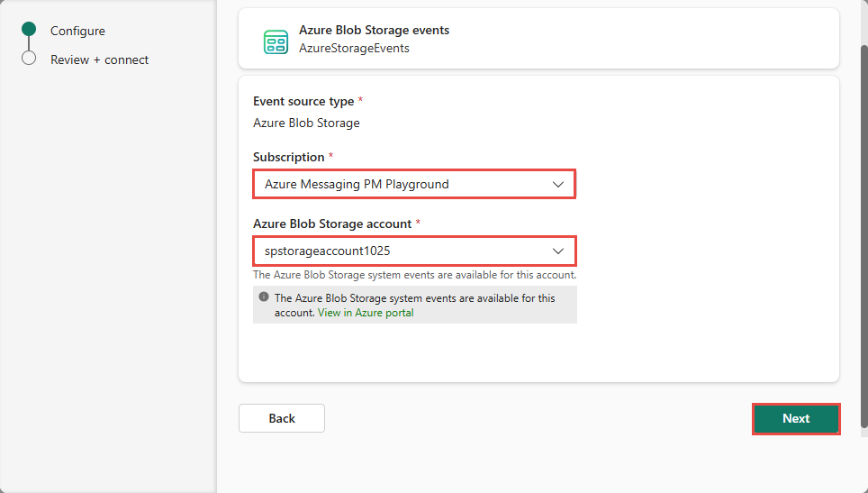Viewport: 868px width, 493px height.
Task: Go to the Configure step label
Action: pos(77,31)
